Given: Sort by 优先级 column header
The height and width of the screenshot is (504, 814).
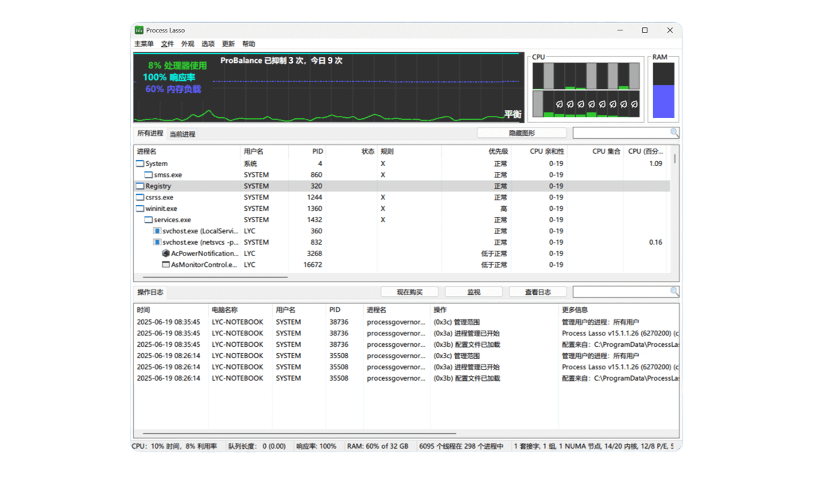Looking at the screenshot, I should 476,151.
